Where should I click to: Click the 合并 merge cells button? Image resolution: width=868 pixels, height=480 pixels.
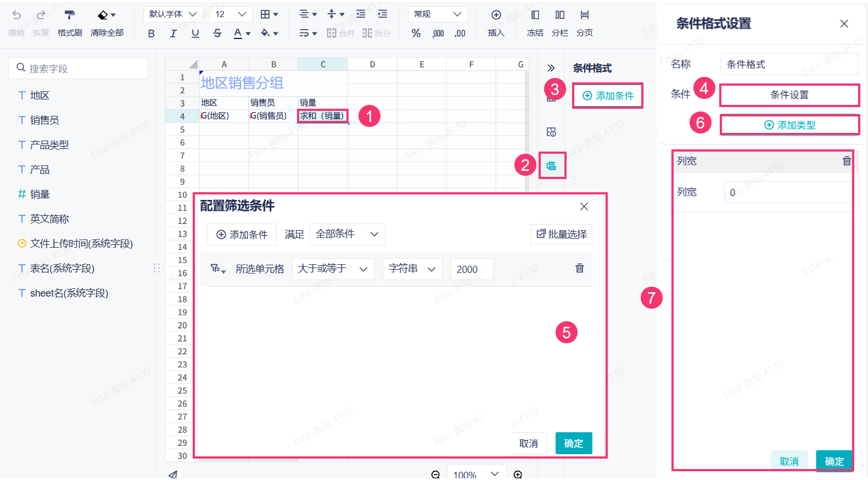click(341, 34)
